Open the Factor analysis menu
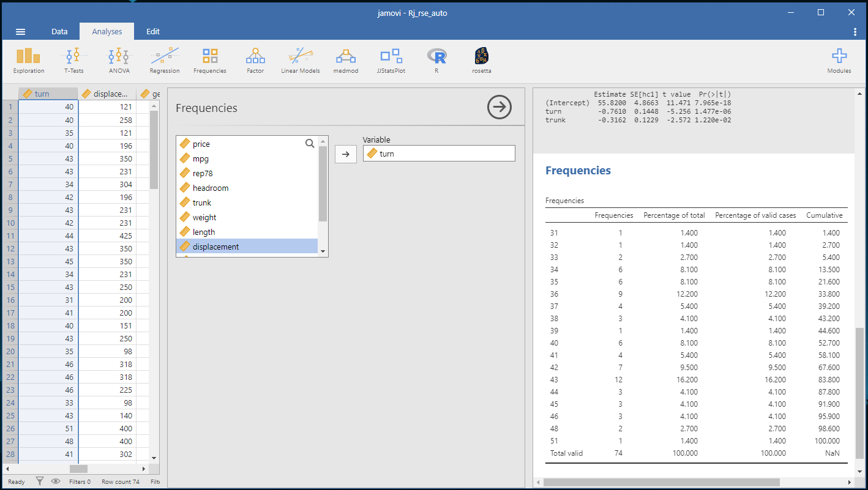The width and height of the screenshot is (868, 490). point(255,61)
